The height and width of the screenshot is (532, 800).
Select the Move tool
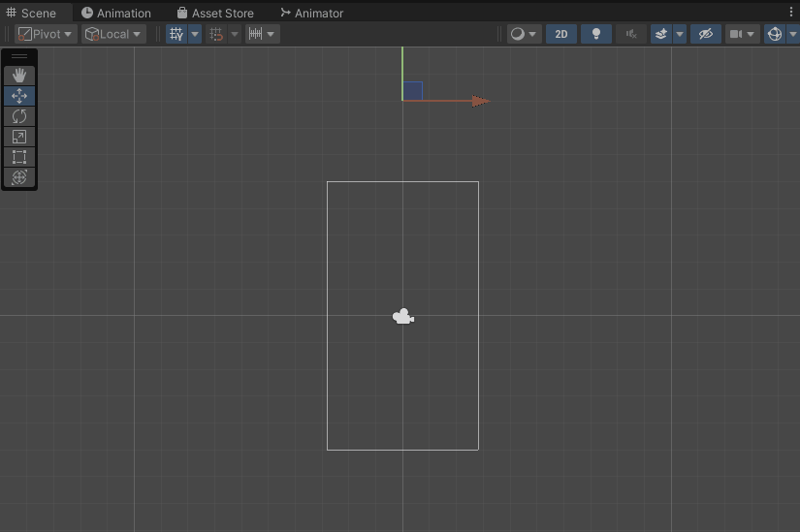click(19, 96)
